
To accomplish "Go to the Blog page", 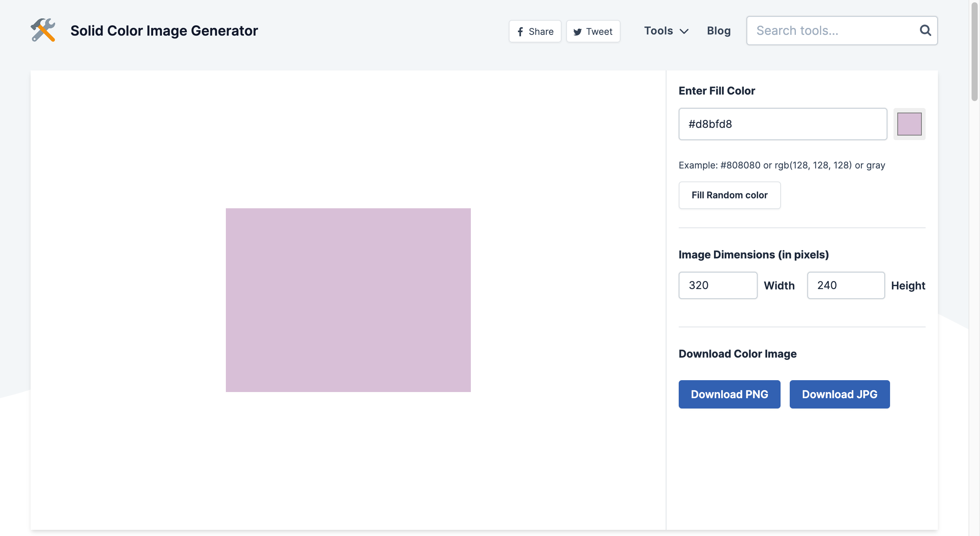I will (x=719, y=31).
